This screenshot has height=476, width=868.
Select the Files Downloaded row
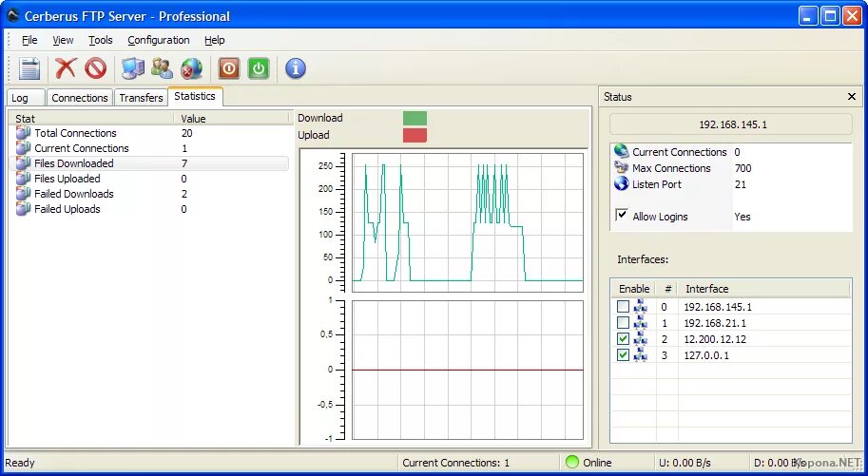[x=149, y=163]
